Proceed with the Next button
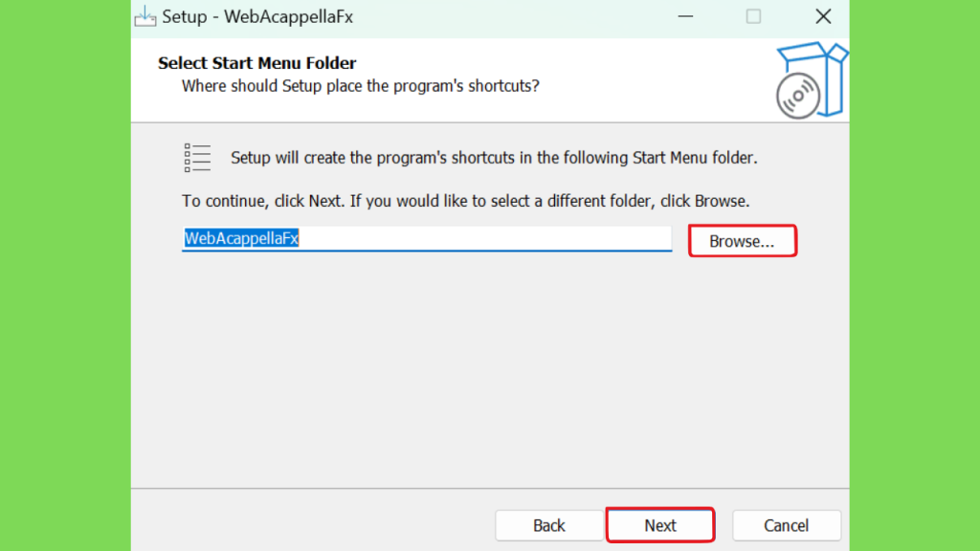The height and width of the screenshot is (551, 980). click(x=660, y=525)
